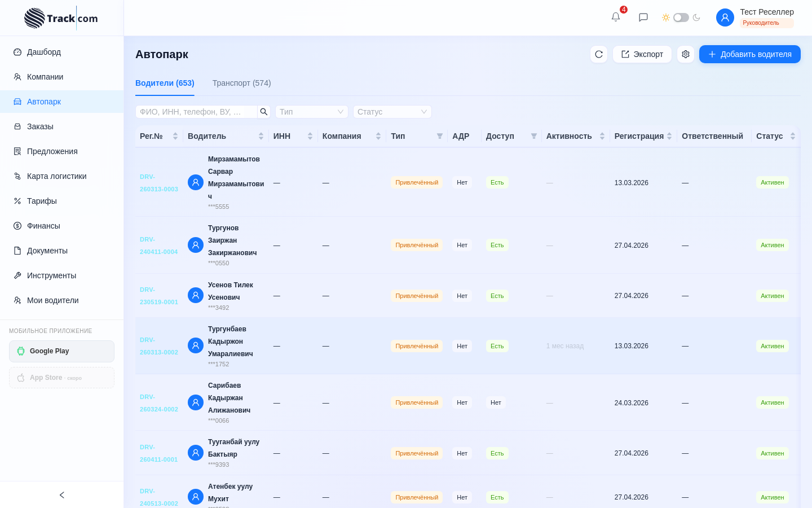Open driver link DRV-260313-0003

pos(159,183)
